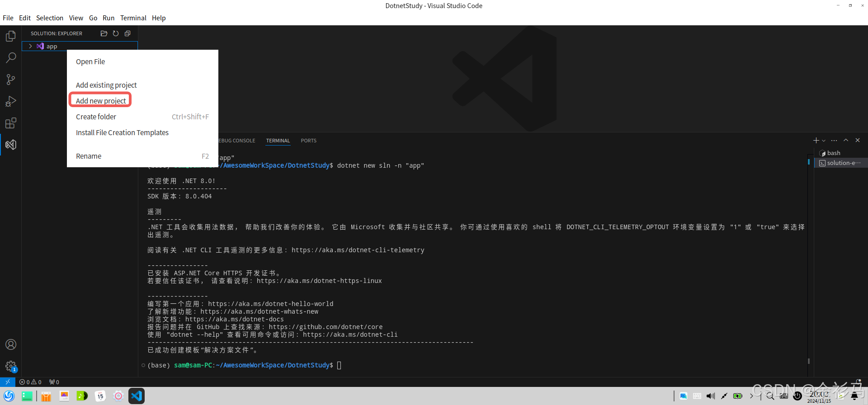Click the dotnet-hello-world link

point(271,304)
